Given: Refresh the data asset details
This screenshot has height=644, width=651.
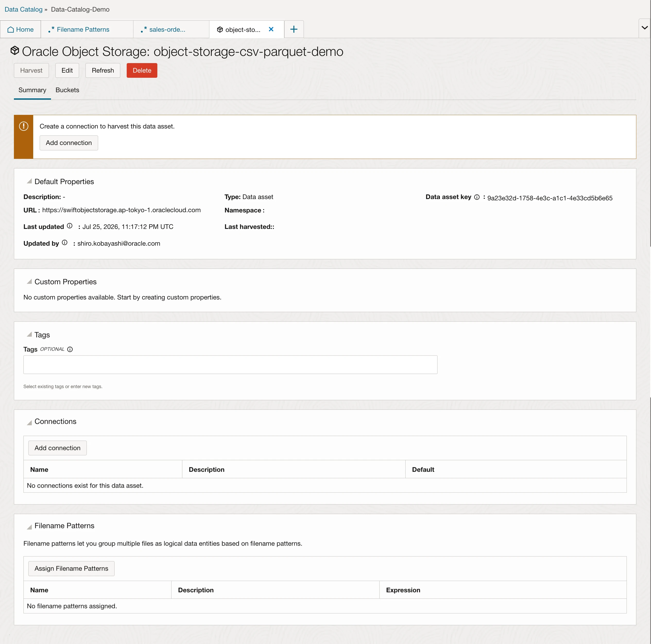Looking at the screenshot, I should (103, 71).
